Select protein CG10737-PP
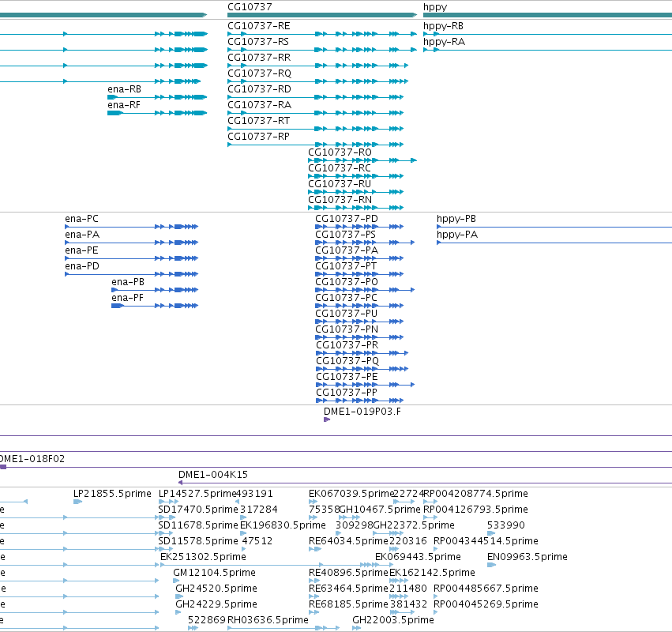The image size is (672, 632). pos(347,393)
